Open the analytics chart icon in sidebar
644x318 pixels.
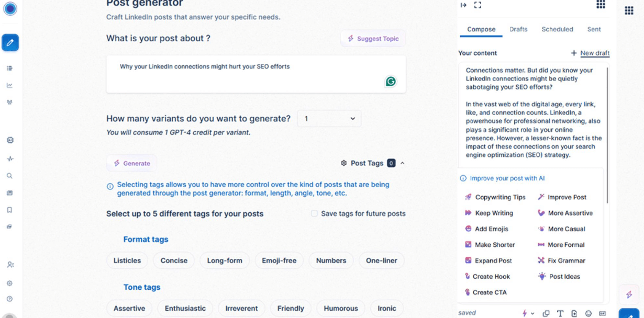[9, 85]
